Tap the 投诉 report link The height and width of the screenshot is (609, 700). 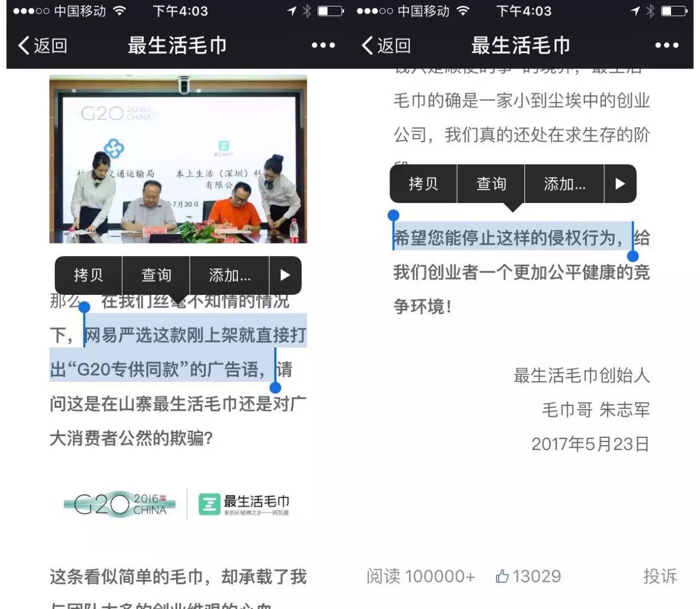(660, 576)
